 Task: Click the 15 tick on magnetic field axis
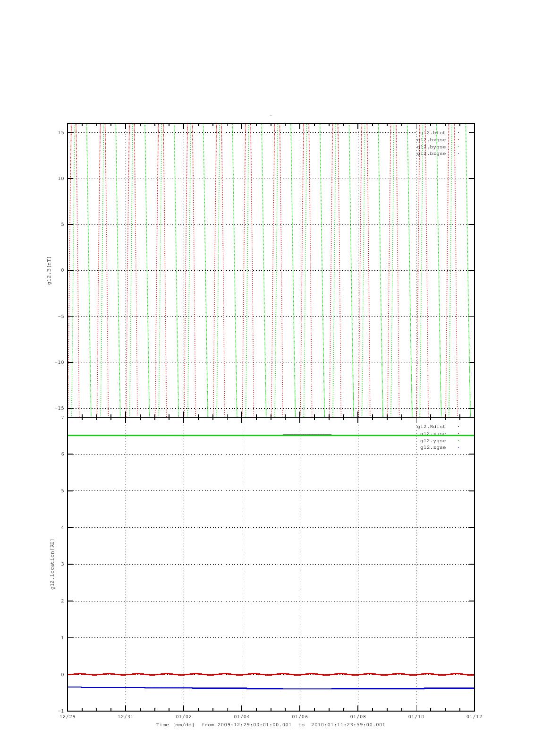point(61,133)
